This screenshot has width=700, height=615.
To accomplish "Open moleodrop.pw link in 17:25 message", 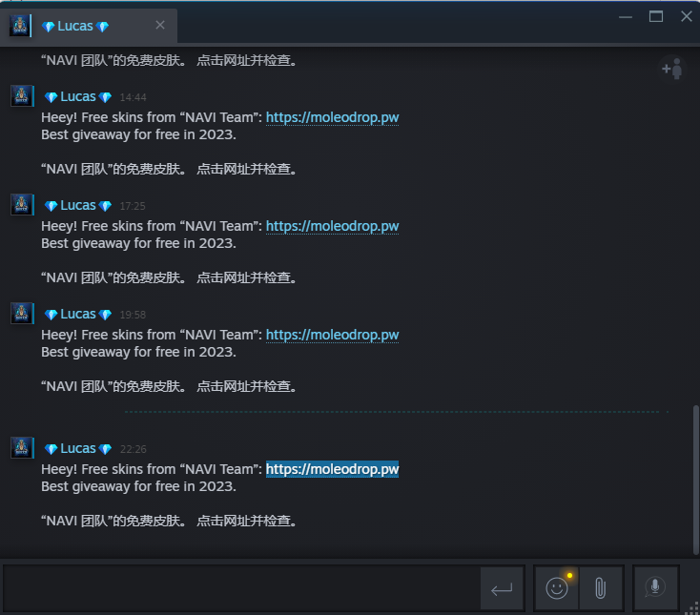I will click(332, 226).
